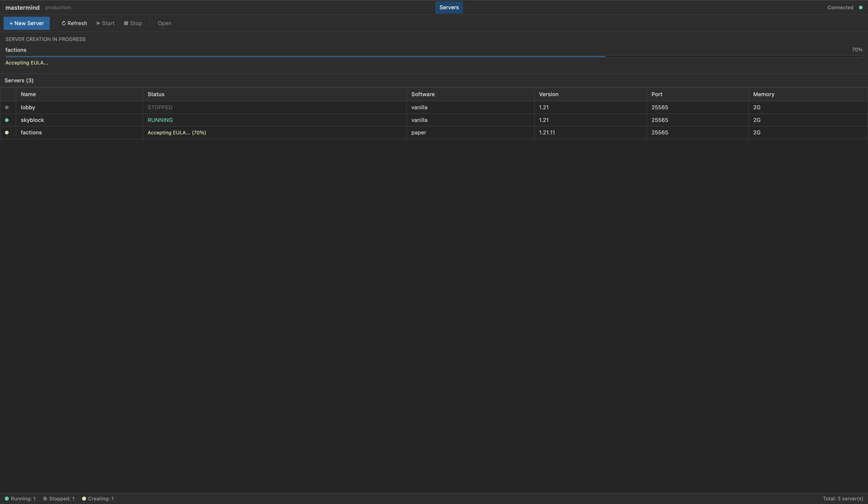Click the 70% progress label
The width and height of the screenshot is (868, 504).
click(x=857, y=50)
